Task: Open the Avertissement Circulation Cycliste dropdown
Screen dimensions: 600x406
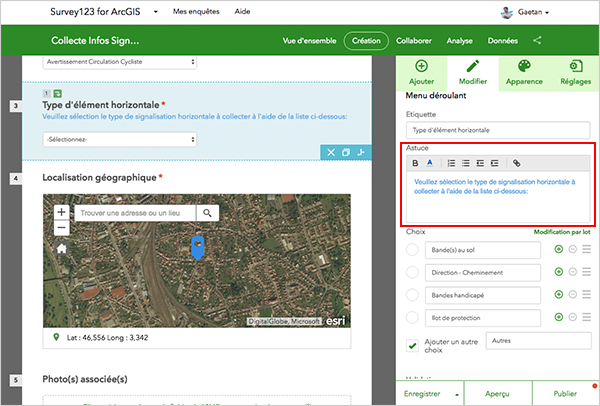Action: click(x=120, y=62)
